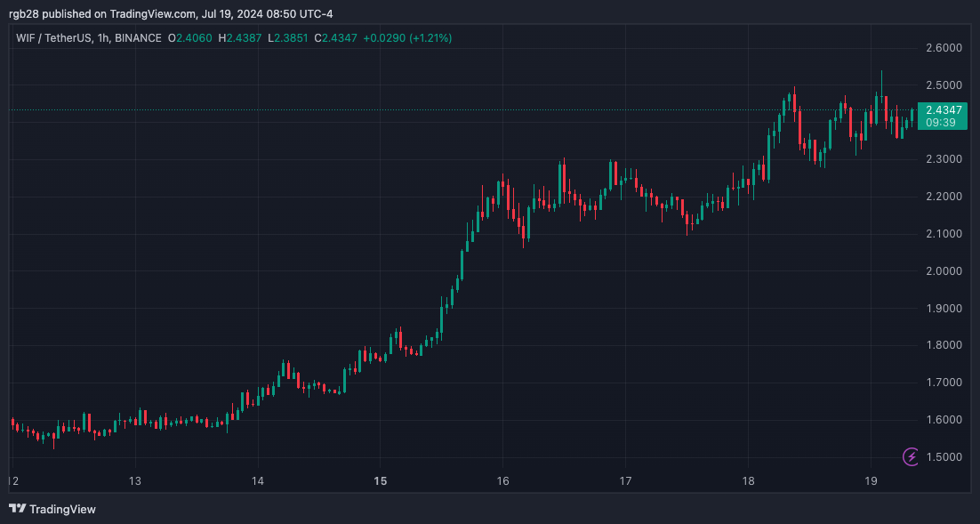Click the TradingView logo icon

point(18,509)
